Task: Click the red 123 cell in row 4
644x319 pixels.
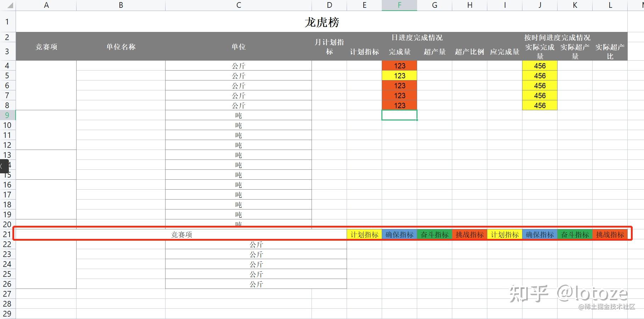Action: pos(399,66)
